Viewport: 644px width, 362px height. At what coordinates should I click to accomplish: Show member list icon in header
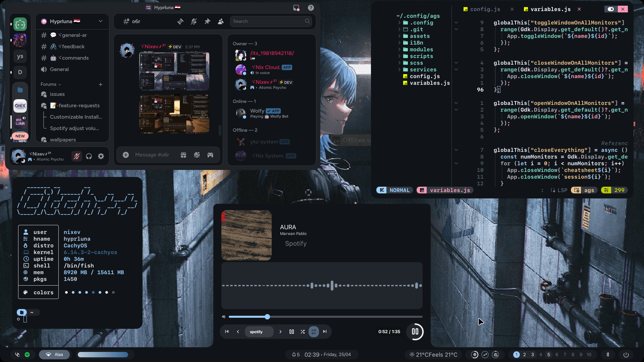pyautogui.click(x=221, y=21)
